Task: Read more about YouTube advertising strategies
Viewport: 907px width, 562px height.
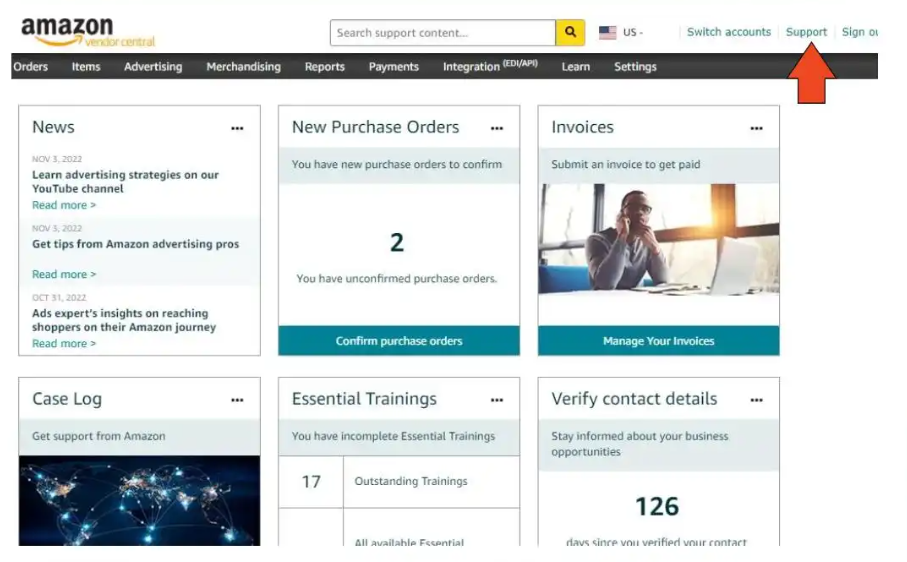Action: [64, 205]
